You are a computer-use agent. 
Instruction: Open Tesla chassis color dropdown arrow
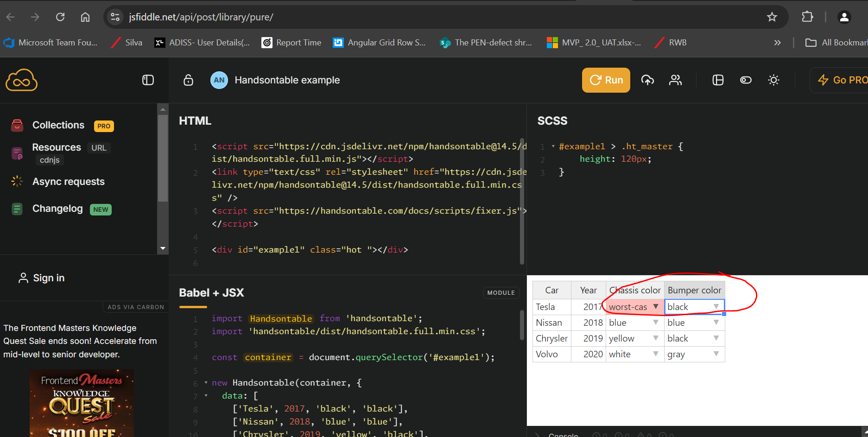[x=656, y=306]
